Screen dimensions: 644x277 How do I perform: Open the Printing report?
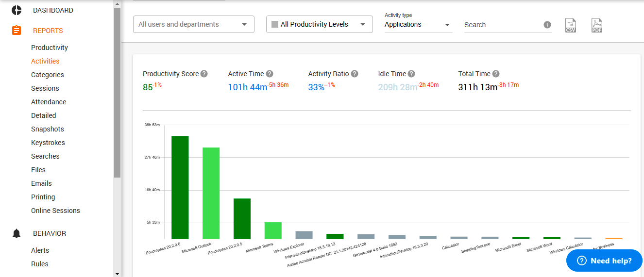click(x=43, y=197)
